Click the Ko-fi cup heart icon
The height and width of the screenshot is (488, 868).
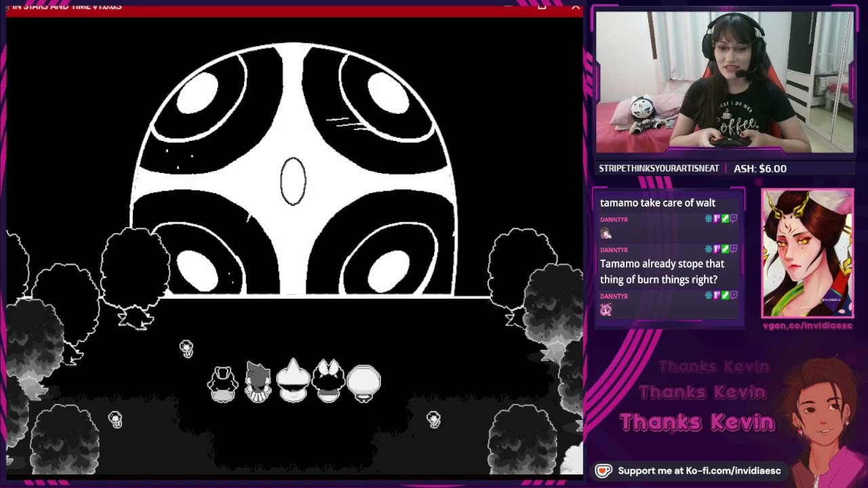[603, 470]
